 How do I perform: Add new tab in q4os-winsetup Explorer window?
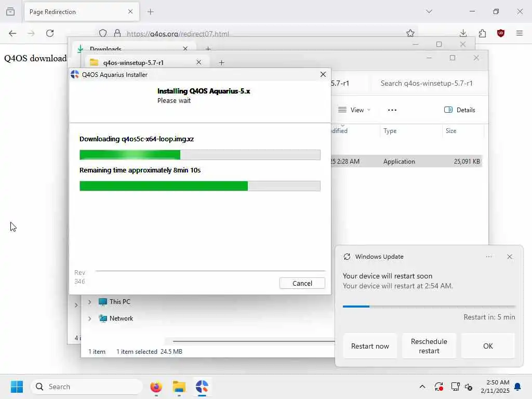pos(221,62)
